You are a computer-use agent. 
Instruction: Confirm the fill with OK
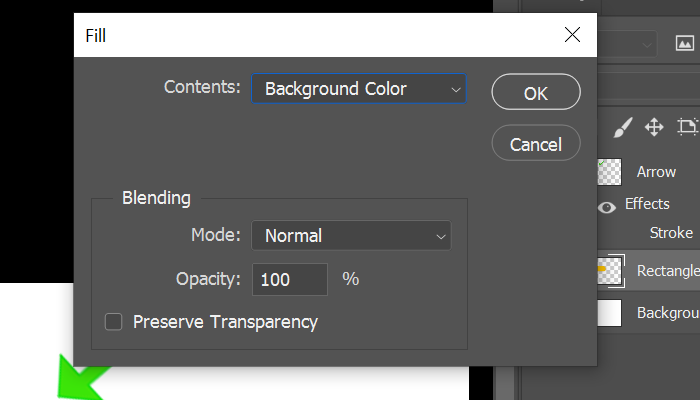pyautogui.click(x=536, y=92)
